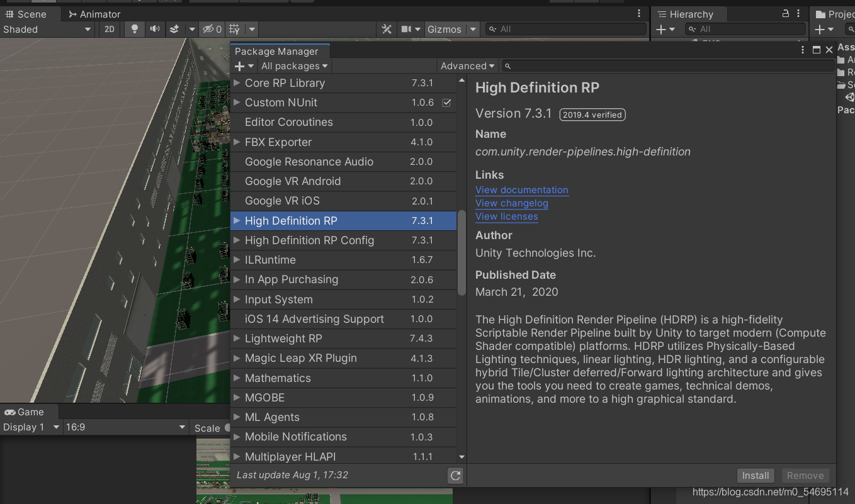Select ML Agents package row
The height and width of the screenshot is (504, 855).
pyautogui.click(x=344, y=417)
